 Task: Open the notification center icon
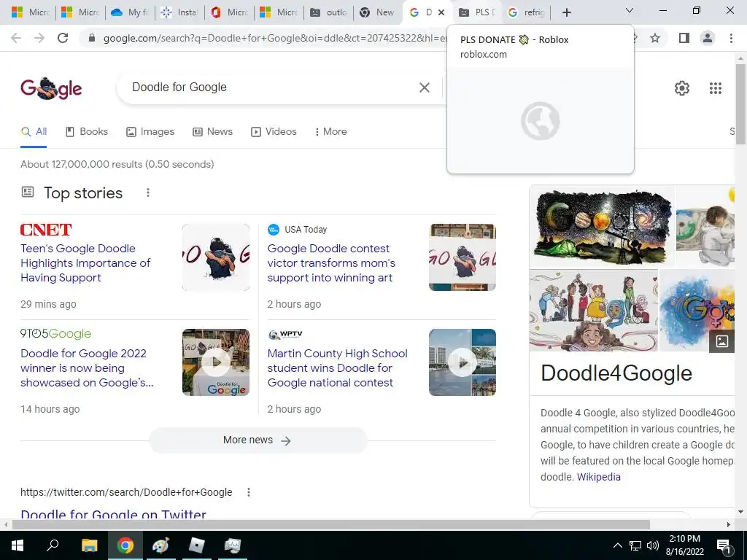point(724,545)
